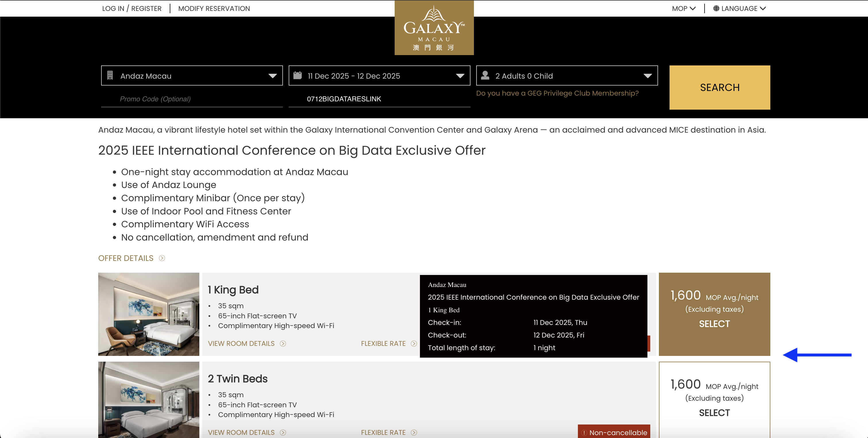
Task: Click the globe icon beside Language
Action: coord(716,8)
